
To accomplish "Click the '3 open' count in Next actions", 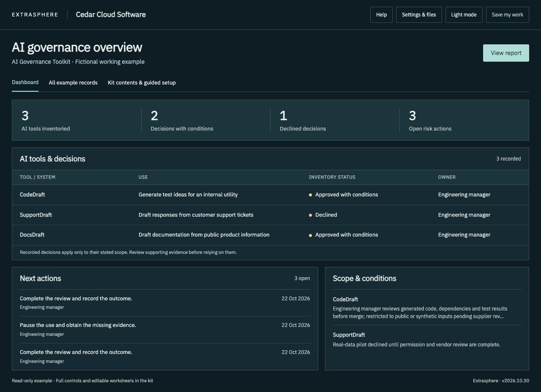I will click(302, 278).
